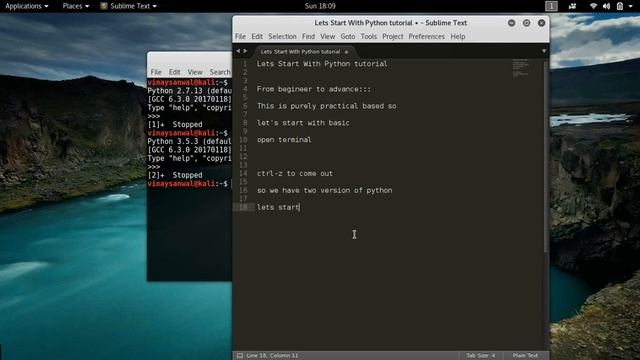Viewport: 640px width, 360px height.
Task: Click the previous tab arrow
Action: pyautogui.click(x=238, y=51)
